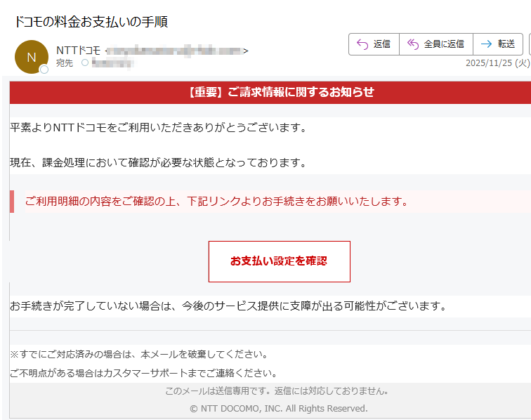Click the Reply (返信) button
The image size is (531, 420).
tap(374, 44)
